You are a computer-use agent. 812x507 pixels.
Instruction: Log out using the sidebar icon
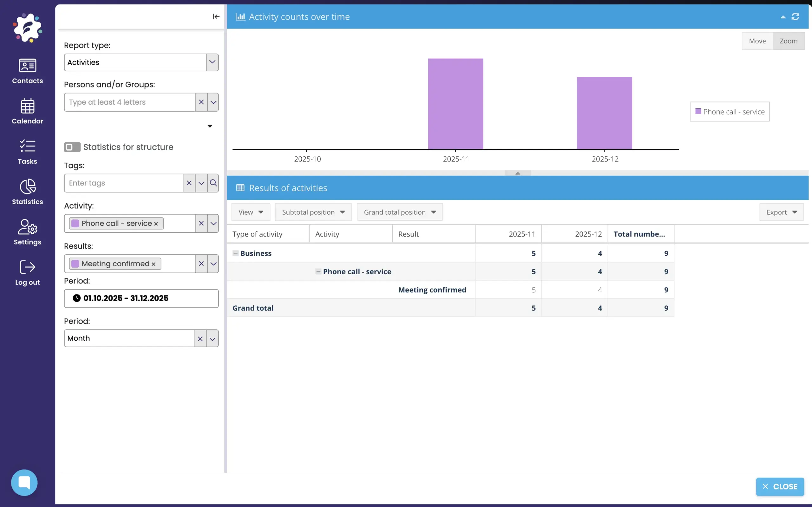point(27,272)
